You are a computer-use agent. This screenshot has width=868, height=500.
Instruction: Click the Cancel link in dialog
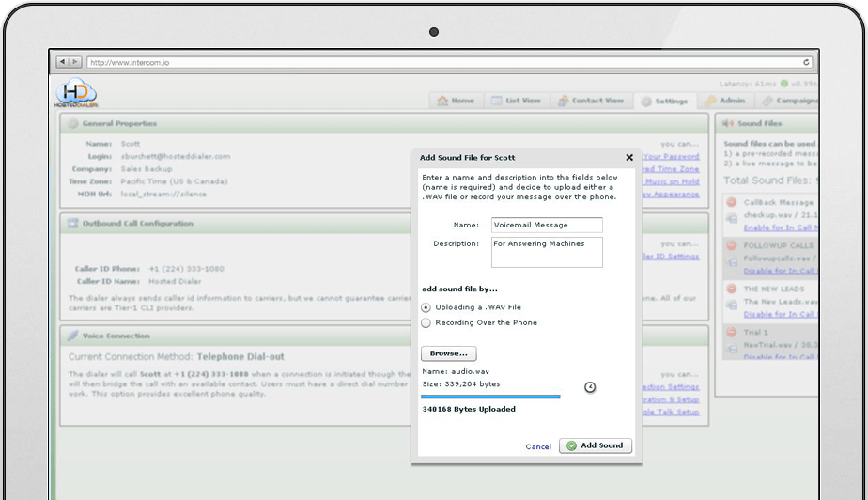click(538, 446)
